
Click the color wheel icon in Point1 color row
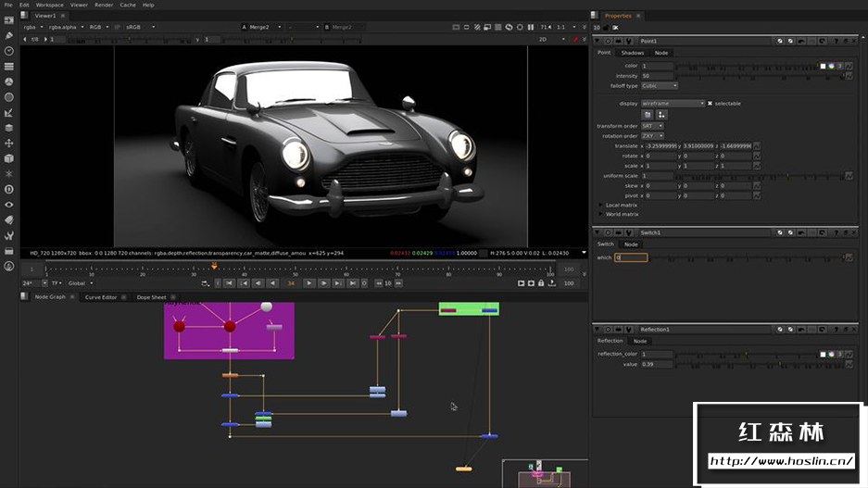831,66
